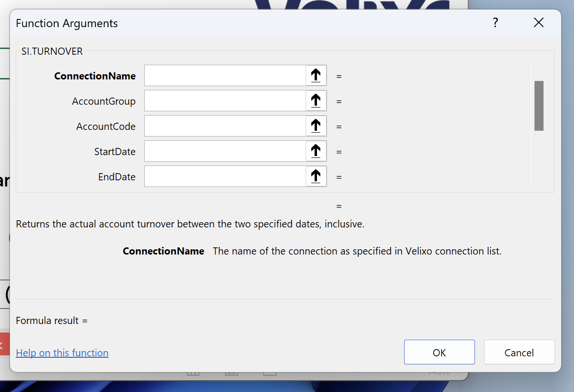Close the Function Arguments dialog with X
The image size is (574, 392).
coord(539,23)
